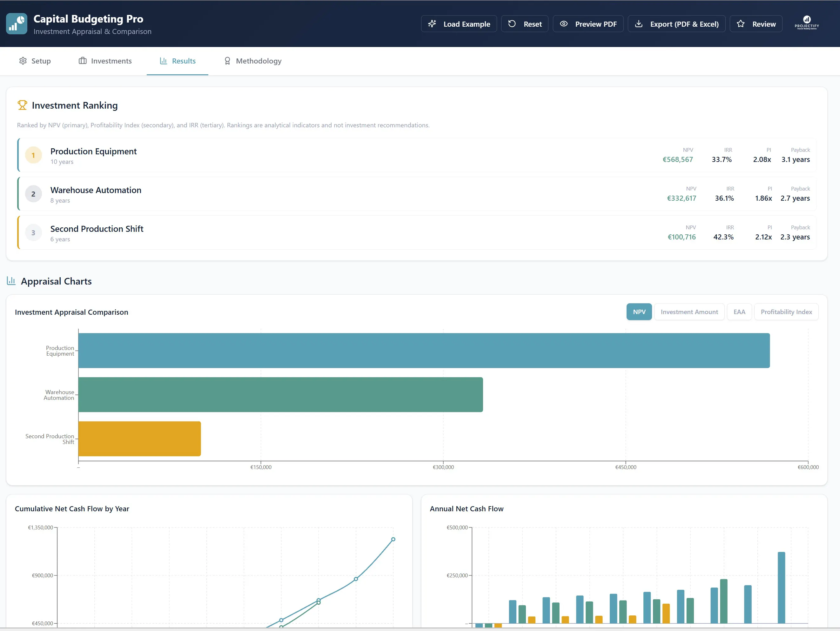
Task: Click the circular arrow Reset icon
Action: (512, 23)
